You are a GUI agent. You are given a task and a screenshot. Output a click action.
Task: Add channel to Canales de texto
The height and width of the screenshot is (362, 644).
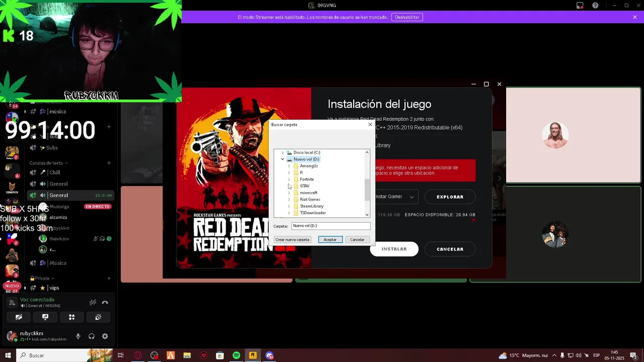pyautogui.click(x=109, y=163)
